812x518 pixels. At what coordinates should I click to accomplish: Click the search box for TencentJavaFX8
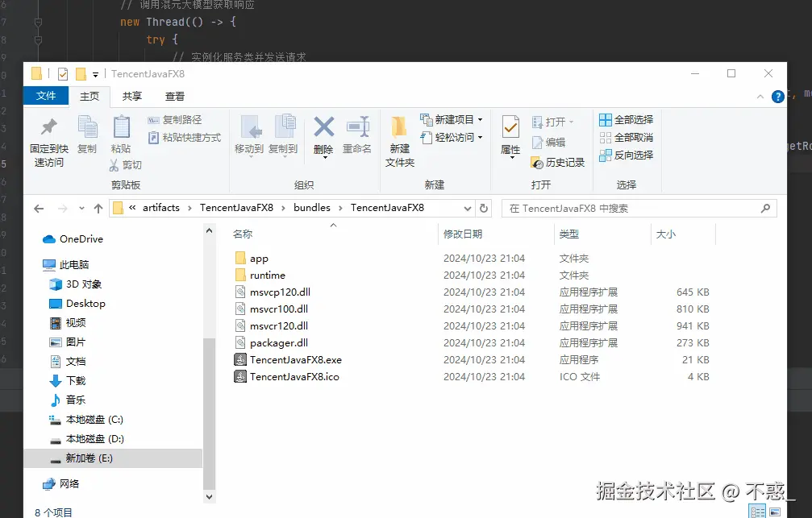639,208
